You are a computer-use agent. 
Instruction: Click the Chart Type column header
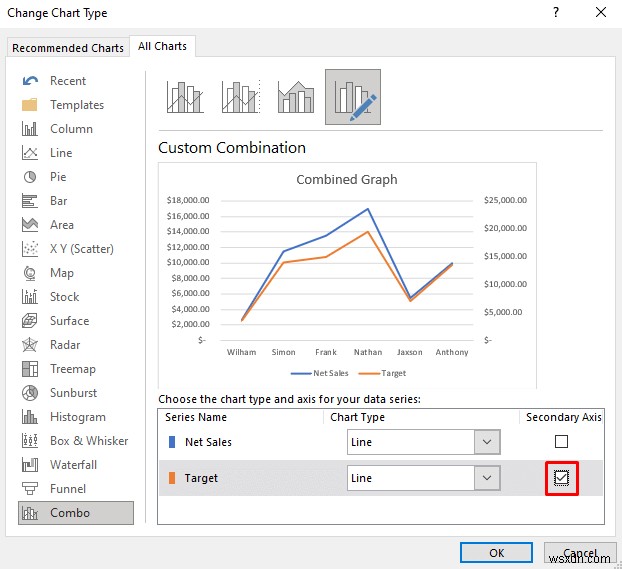coord(357,417)
